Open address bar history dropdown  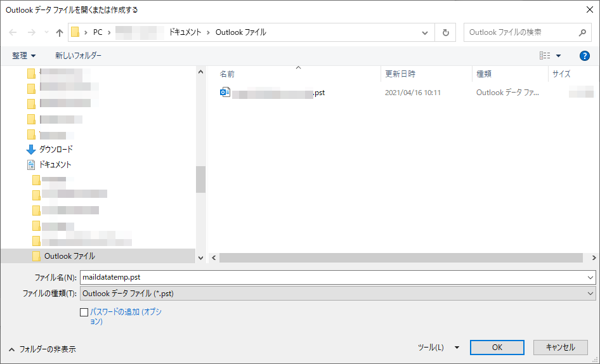[x=425, y=32]
